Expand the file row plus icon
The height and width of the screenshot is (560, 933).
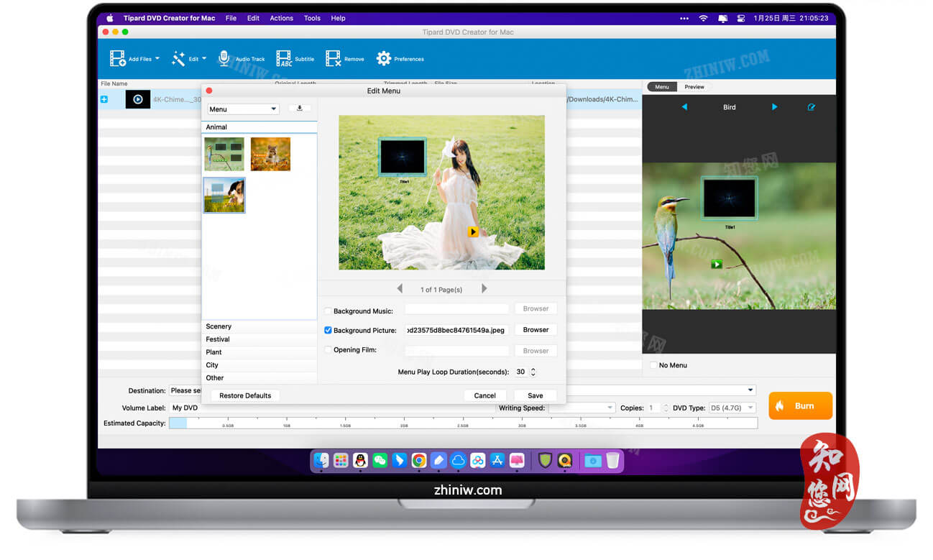pos(104,99)
